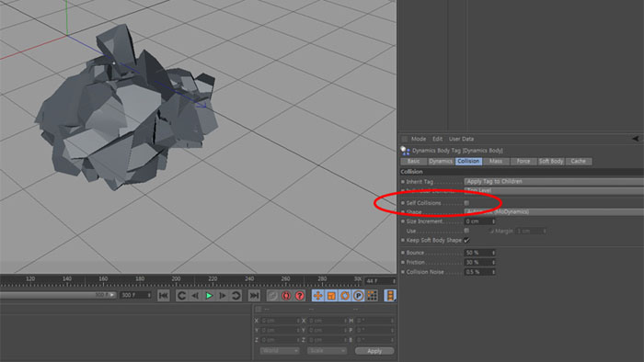Click the Attributes panel grip icon before Mode
The width and height of the screenshot is (644, 362).
click(x=405, y=139)
